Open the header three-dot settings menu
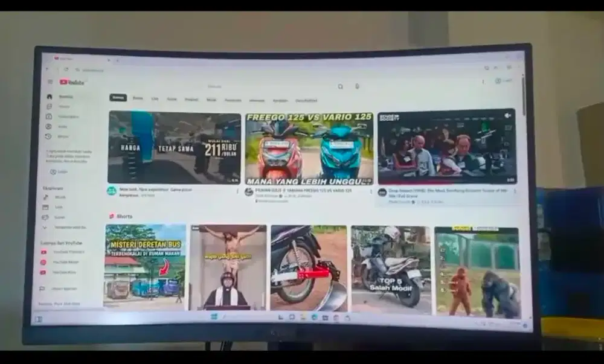604x364 pixels. coord(483,81)
